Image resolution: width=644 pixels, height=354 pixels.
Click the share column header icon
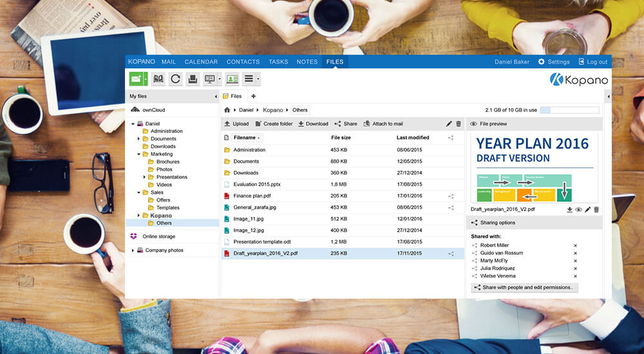coord(451,138)
